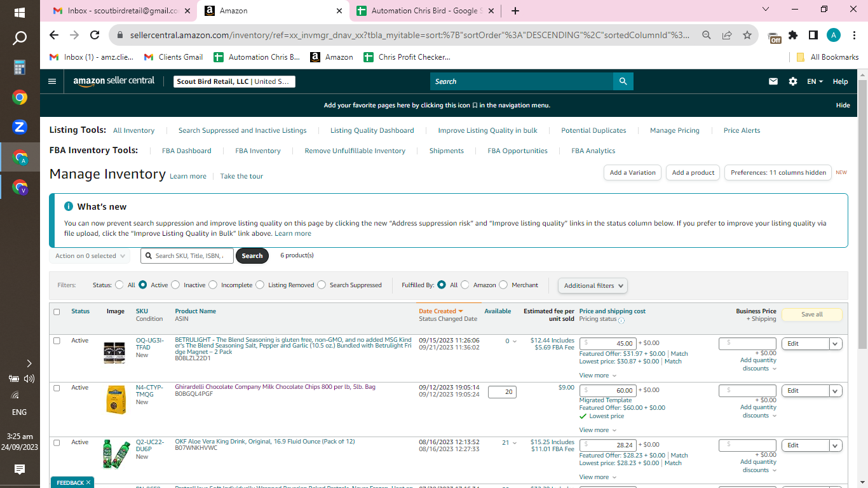Image resolution: width=868 pixels, height=488 pixels.
Task: Click the amazon seller central logo
Action: [114, 81]
